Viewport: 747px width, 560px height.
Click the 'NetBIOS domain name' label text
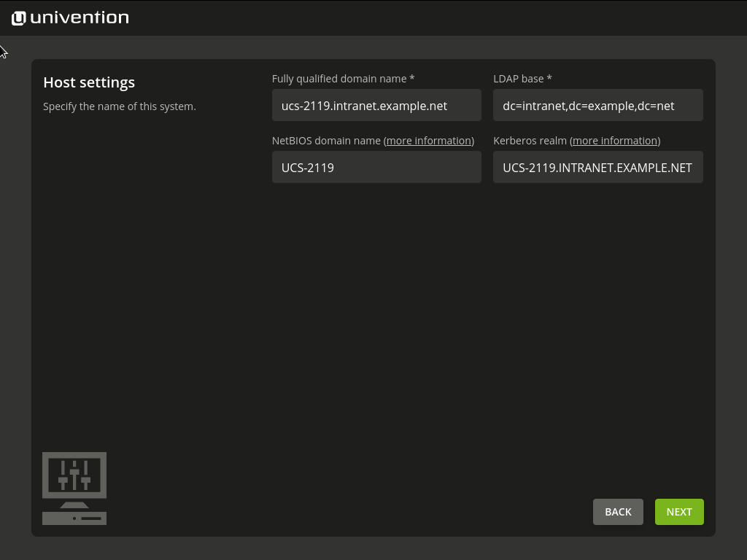(326, 141)
